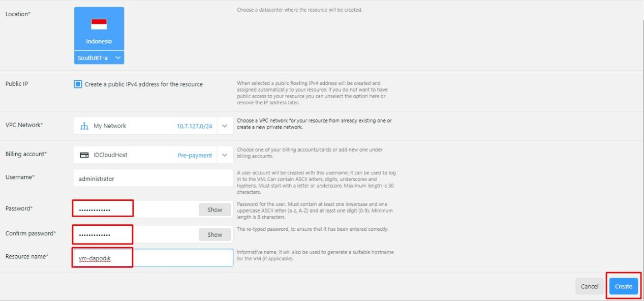The width and height of the screenshot is (644, 301).
Task: Click the Location field label
Action: [18, 14]
